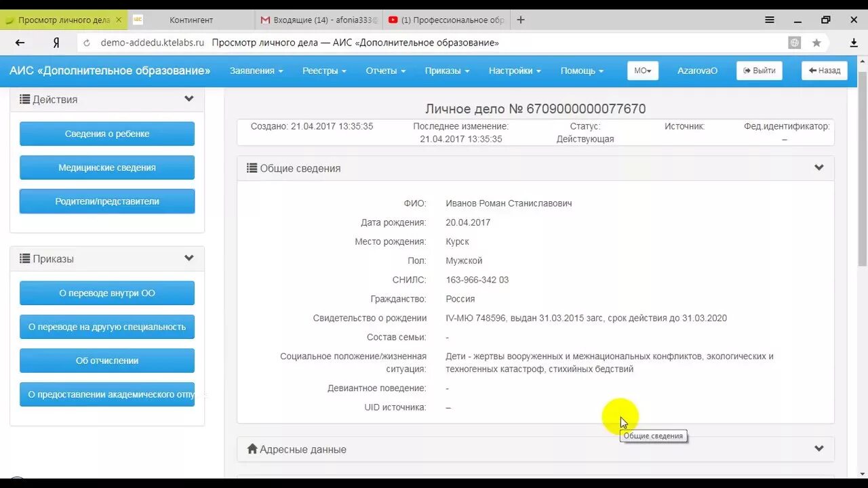Expand the Адресные данные section chevron

(x=819, y=449)
